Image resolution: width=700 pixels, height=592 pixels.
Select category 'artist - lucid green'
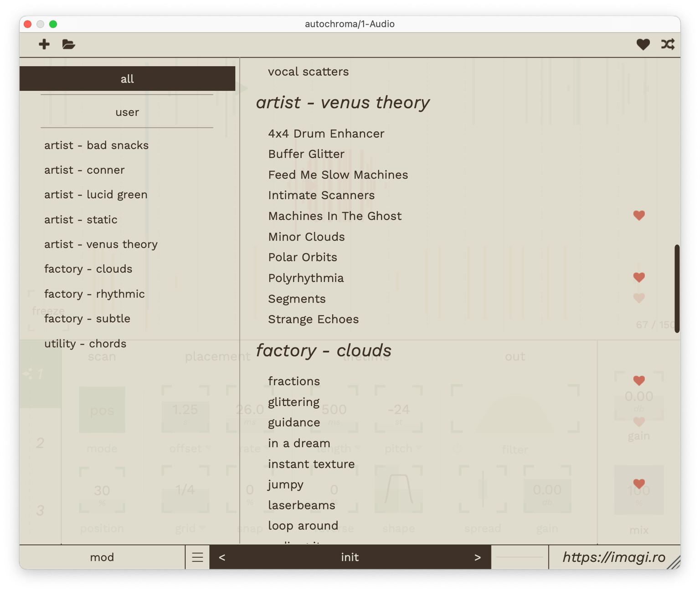[96, 195]
